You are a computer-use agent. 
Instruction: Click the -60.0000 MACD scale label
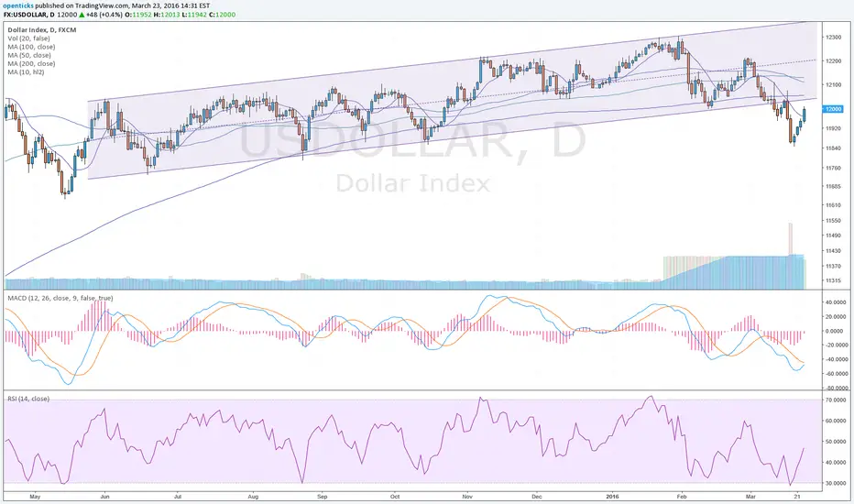[836, 374]
